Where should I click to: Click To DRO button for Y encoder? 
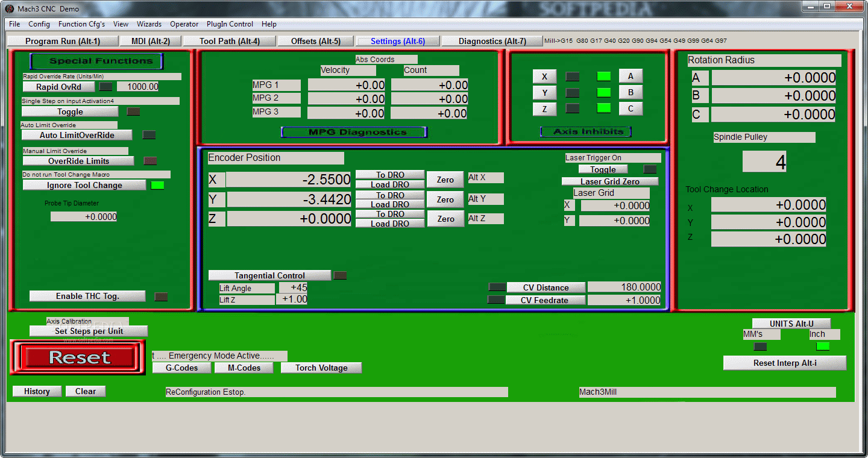pyautogui.click(x=390, y=195)
